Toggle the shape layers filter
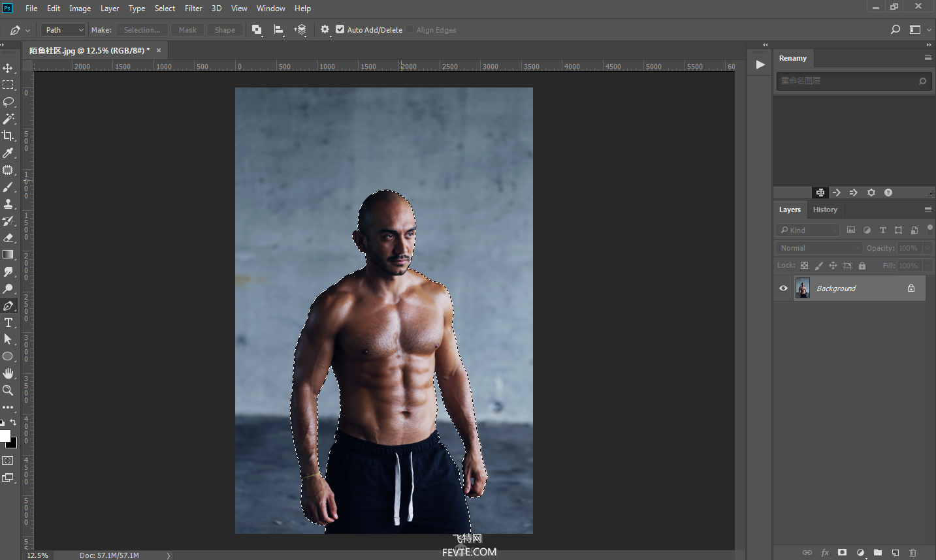The height and width of the screenshot is (560, 936). coord(898,230)
